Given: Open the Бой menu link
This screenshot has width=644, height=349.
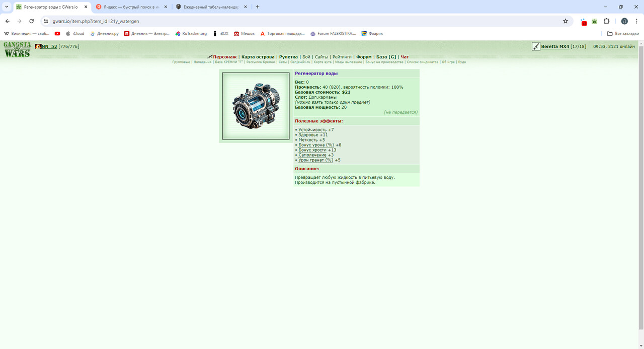Looking at the screenshot, I should [306, 57].
